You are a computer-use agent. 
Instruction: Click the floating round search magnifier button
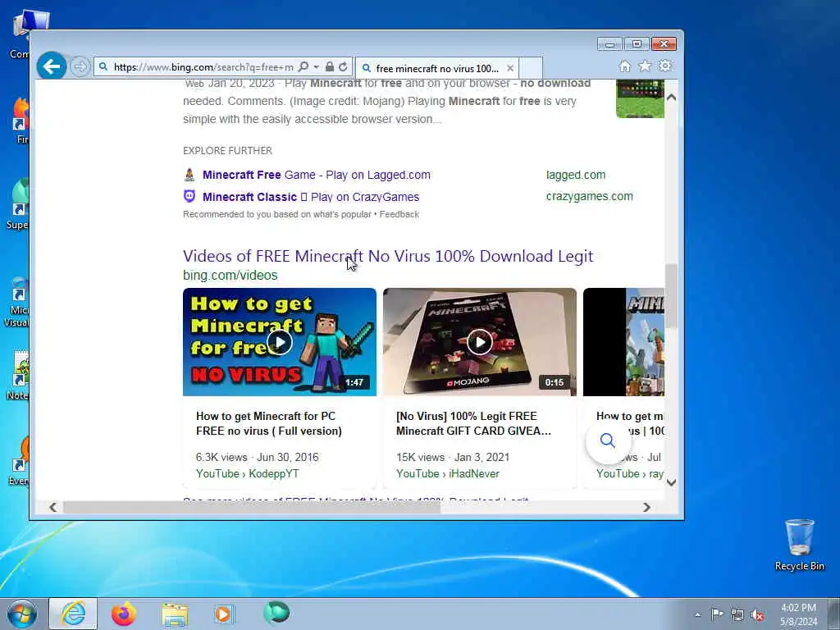(608, 441)
